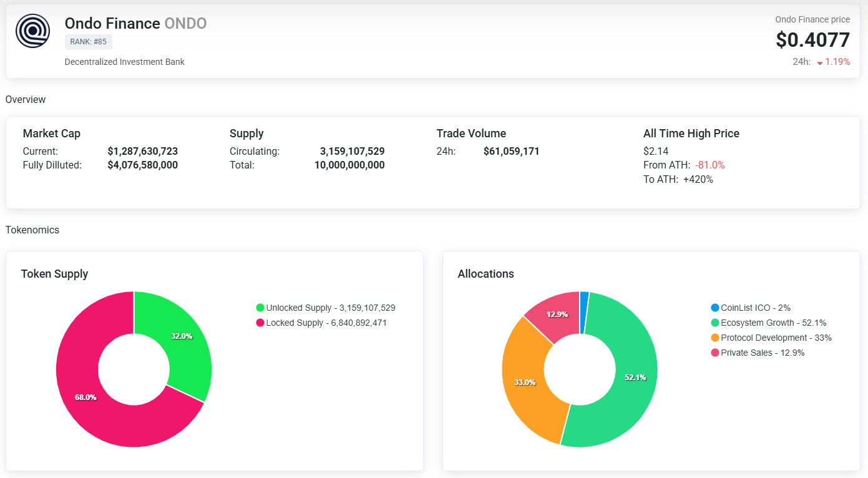Screen dimensions: 868x478
Task: Click the red 12.9% Private Sales slice
Action: (x=557, y=315)
